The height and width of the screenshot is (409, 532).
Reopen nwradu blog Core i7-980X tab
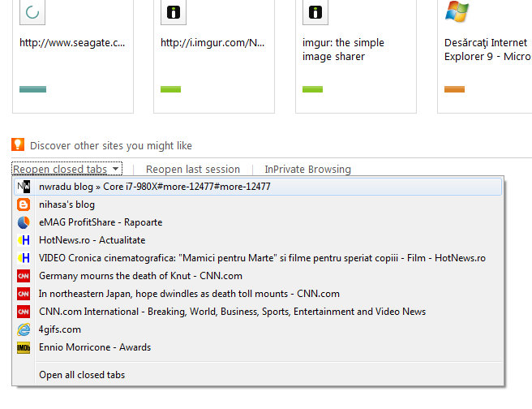[258, 187]
